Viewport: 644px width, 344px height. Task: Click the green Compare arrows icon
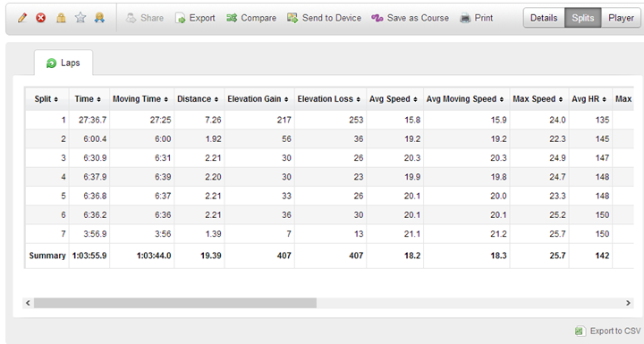232,18
